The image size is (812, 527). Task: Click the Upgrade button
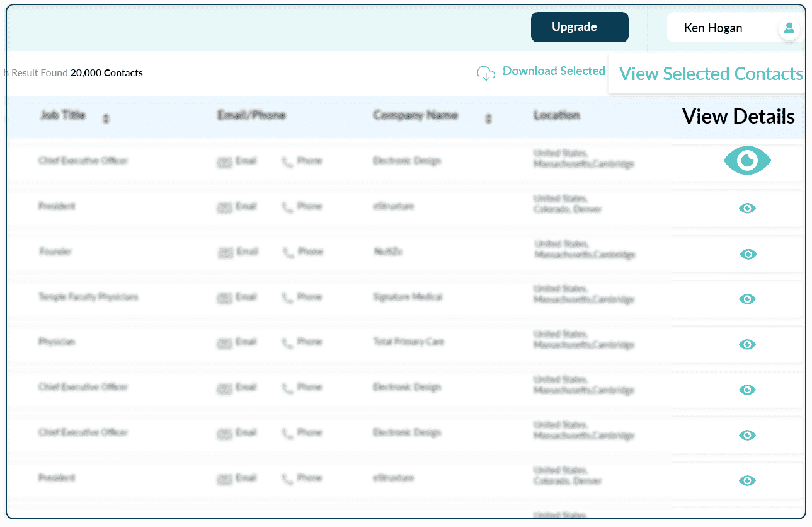pos(579,27)
